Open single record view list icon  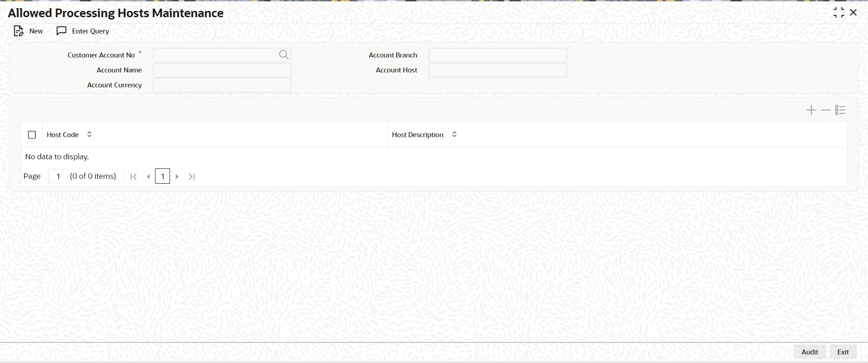pos(840,110)
